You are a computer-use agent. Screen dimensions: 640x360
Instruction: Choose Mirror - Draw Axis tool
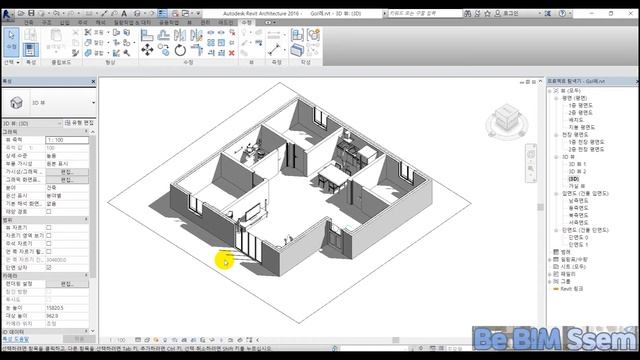196,35
